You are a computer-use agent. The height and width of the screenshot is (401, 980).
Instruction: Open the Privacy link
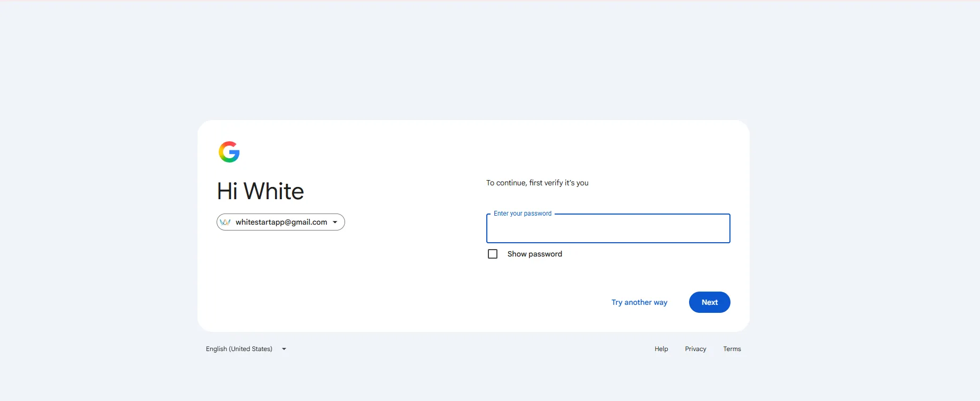(695, 349)
